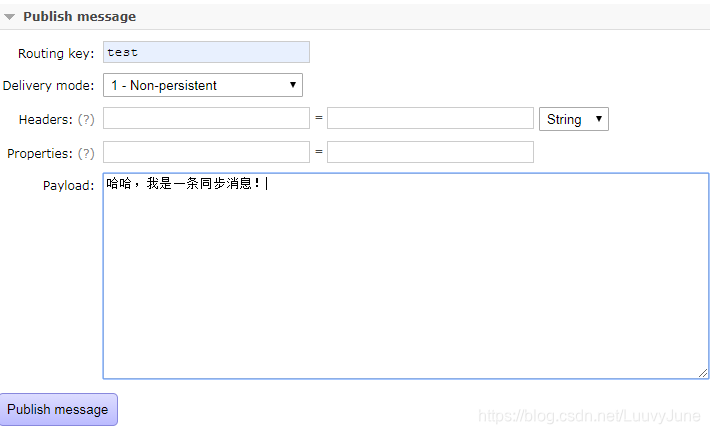Click the Properties value input field
The width and height of the screenshot is (710, 434).
coord(430,152)
